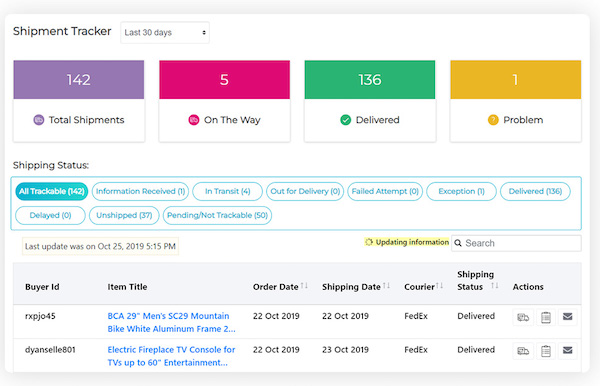Click the Buyer Id column header

42,287
